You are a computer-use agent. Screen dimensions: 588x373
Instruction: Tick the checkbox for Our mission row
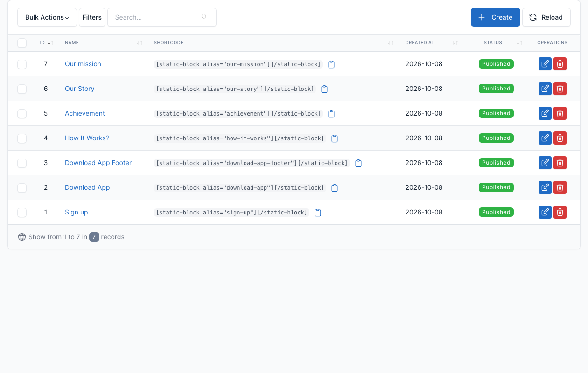(x=22, y=64)
